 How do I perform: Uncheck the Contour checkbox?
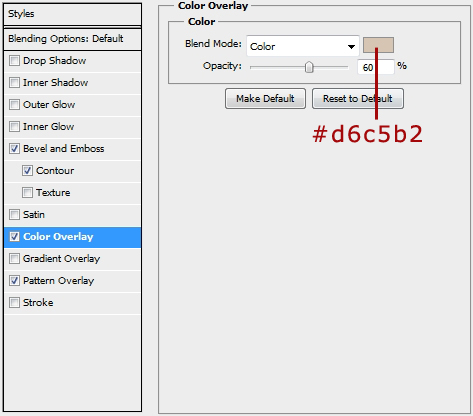pos(27,171)
